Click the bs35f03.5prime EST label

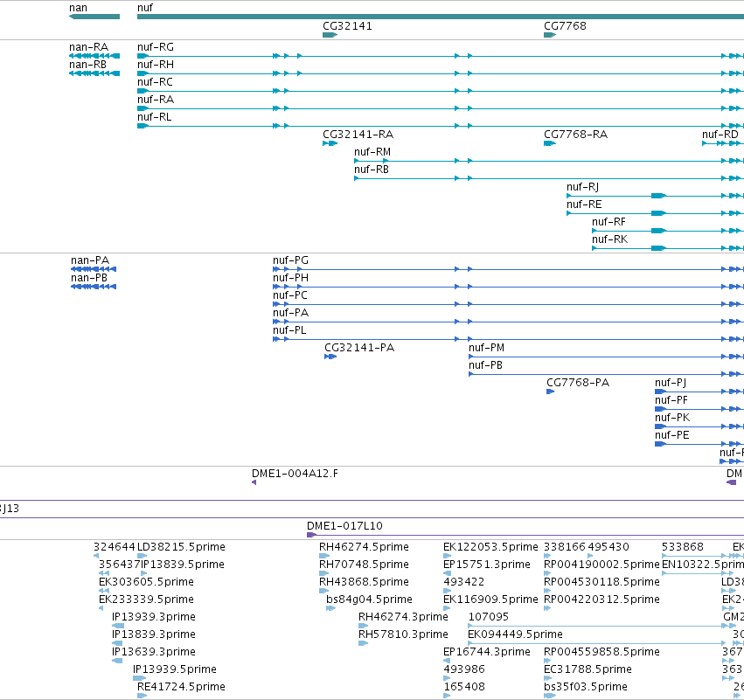pyautogui.click(x=586, y=687)
